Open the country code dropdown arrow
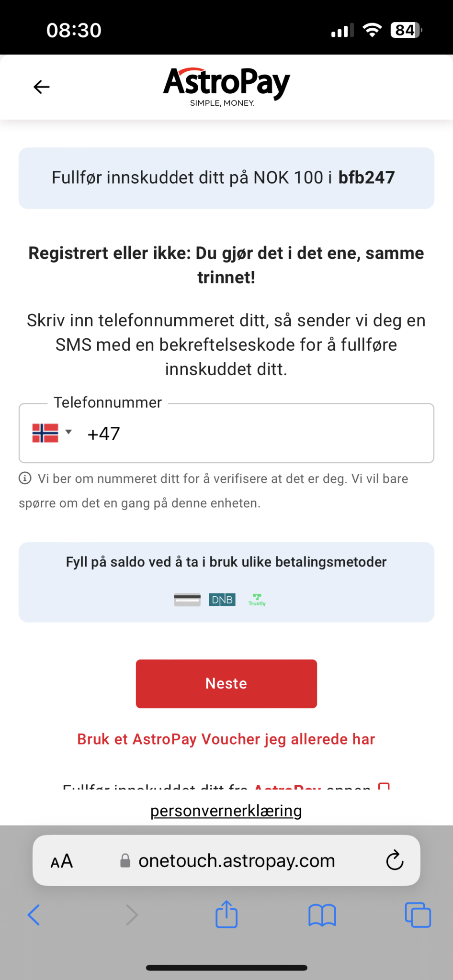 coord(68,432)
